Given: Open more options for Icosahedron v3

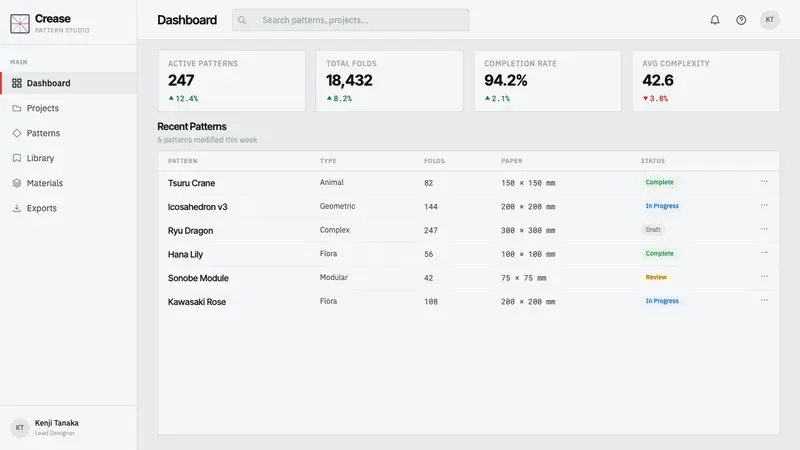Looking at the screenshot, I should (764, 206).
